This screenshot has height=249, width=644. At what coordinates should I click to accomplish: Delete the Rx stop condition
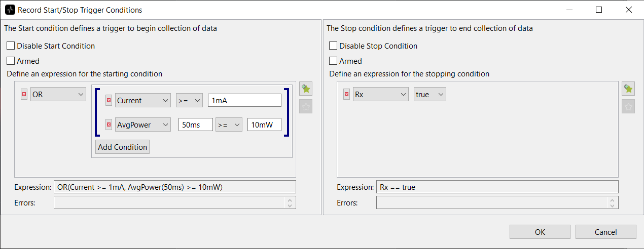coord(346,95)
